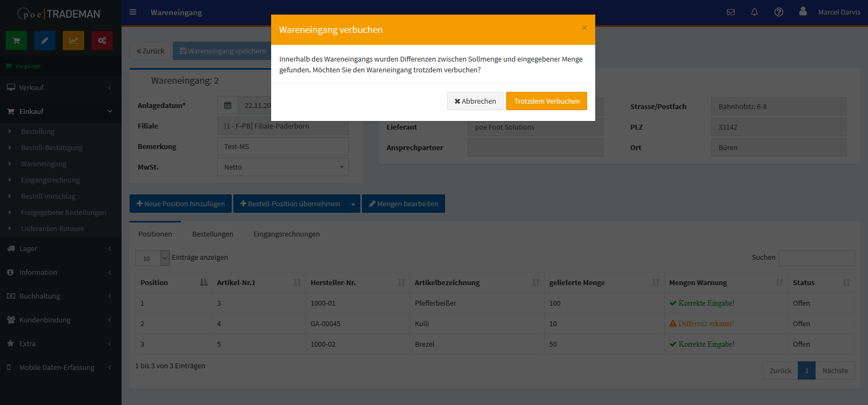Open the help question mark icon
The width and height of the screenshot is (868, 405).
pyautogui.click(x=779, y=12)
